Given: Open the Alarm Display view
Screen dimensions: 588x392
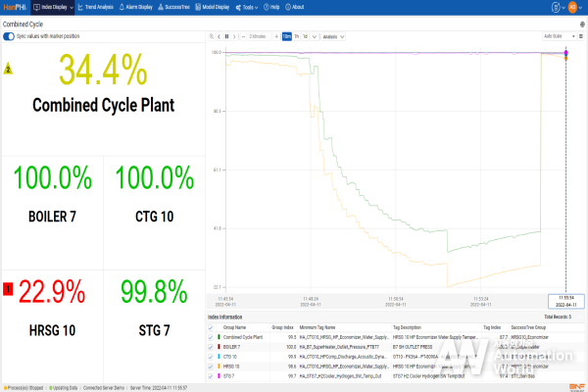Looking at the screenshot, I should 136,7.
